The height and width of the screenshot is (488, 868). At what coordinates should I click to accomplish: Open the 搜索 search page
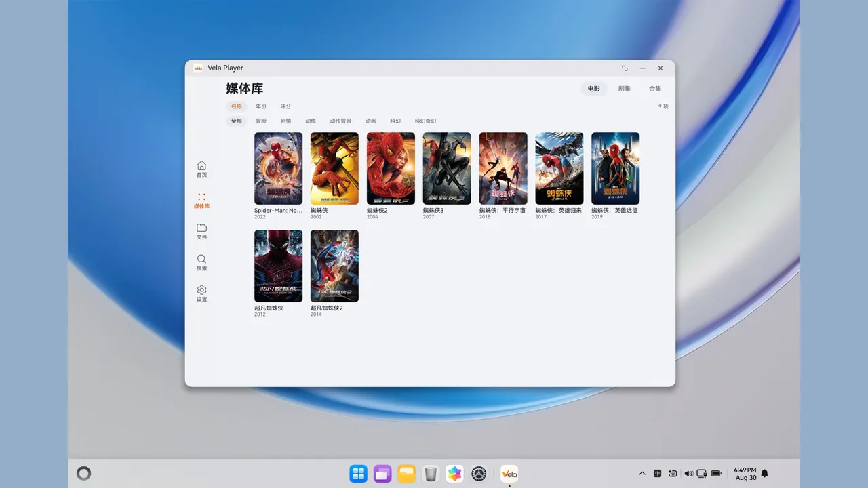click(x=201, y=262)
